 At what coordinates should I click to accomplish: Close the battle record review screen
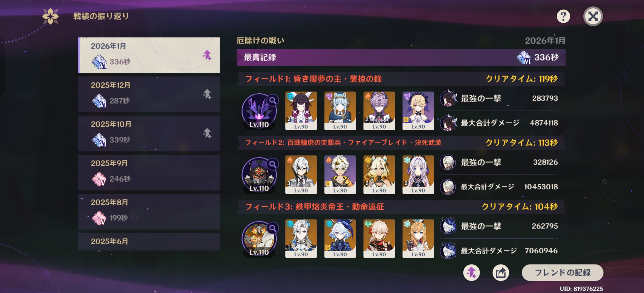point(593,16)
